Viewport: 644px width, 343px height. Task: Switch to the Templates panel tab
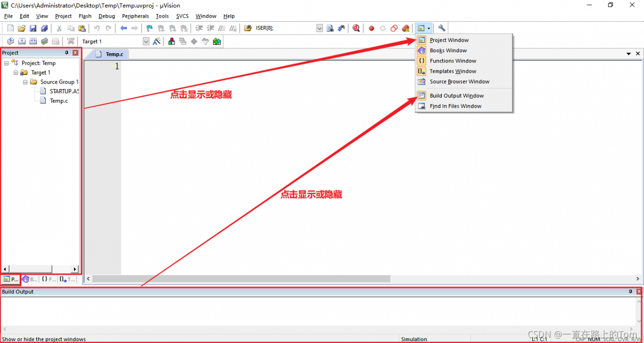[x=67, y=279]
